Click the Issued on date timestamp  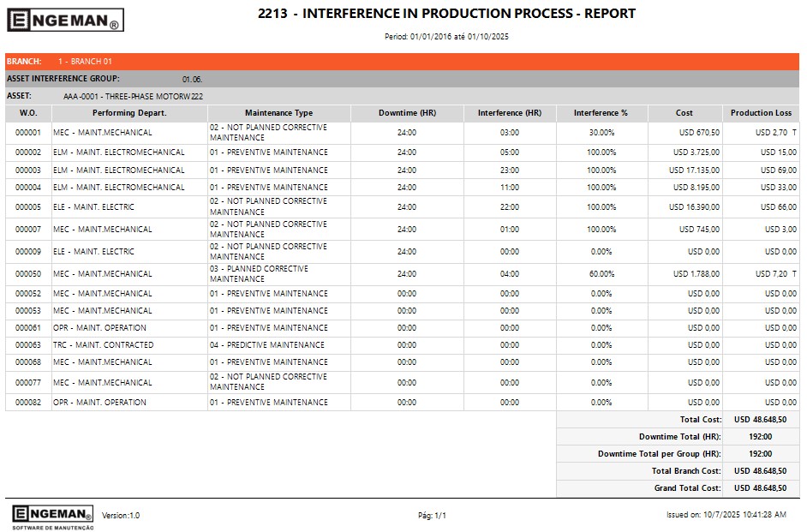pyautogui.click(x=726, y=516)
